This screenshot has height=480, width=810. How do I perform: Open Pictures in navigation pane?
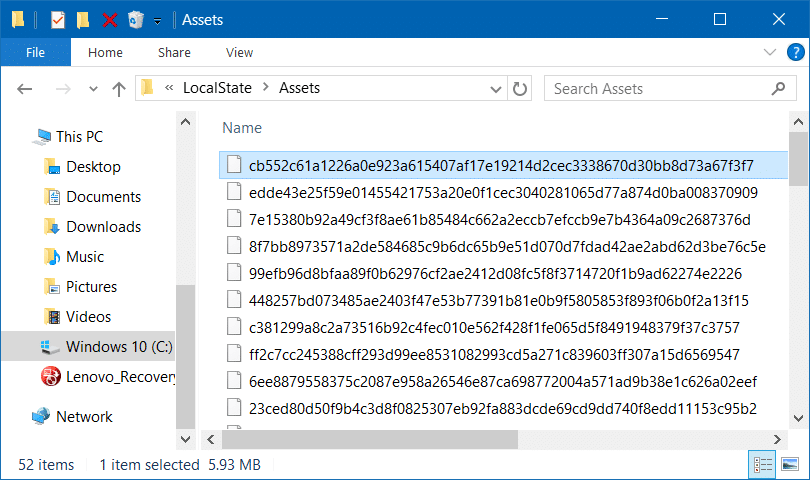point(91,287)
